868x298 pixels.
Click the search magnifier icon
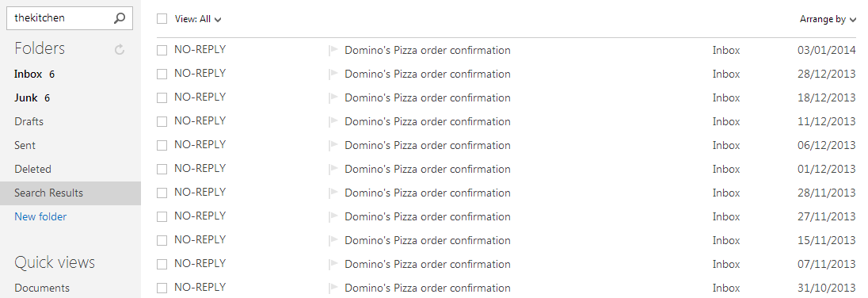click(x=119, y=18)
